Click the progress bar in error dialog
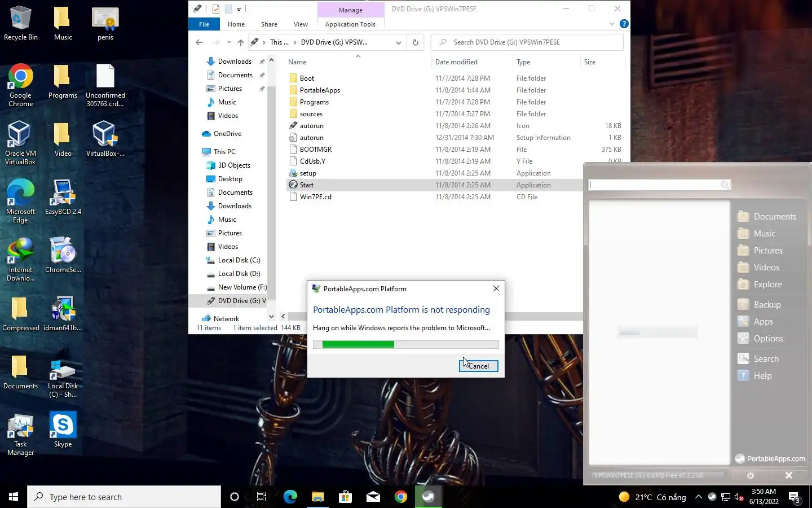This screenshot has height=508, width=812. [x=406, y=345]
